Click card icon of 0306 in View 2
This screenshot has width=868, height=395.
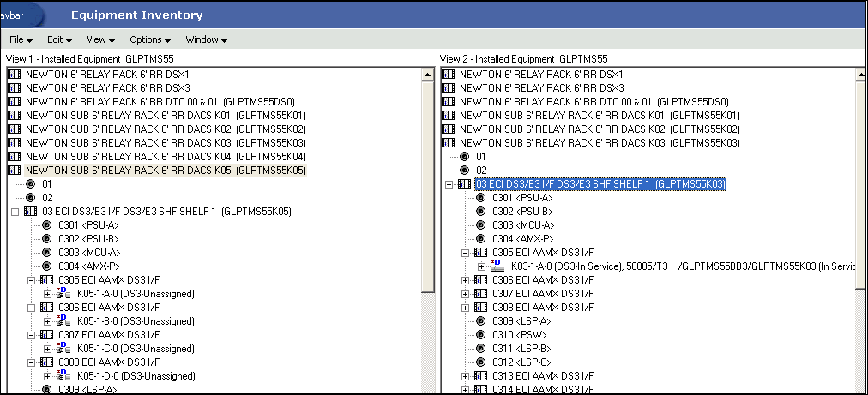click(481, 280)
